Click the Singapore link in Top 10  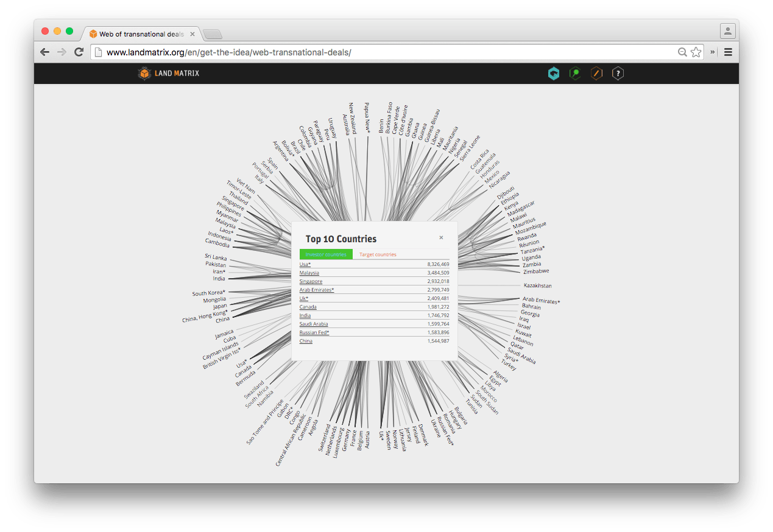(311, 281)
